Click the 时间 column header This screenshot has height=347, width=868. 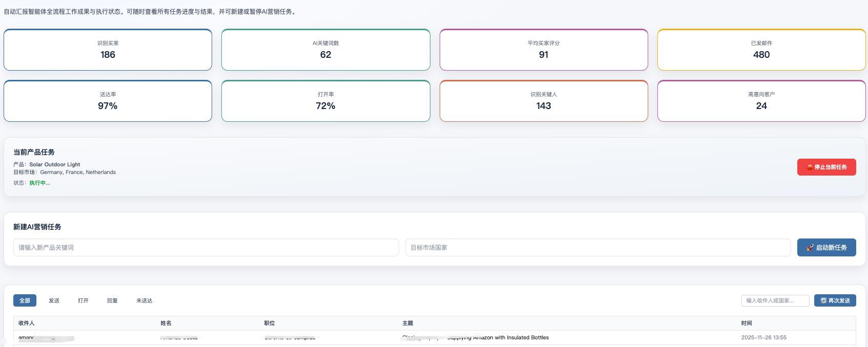click(747, 323)
